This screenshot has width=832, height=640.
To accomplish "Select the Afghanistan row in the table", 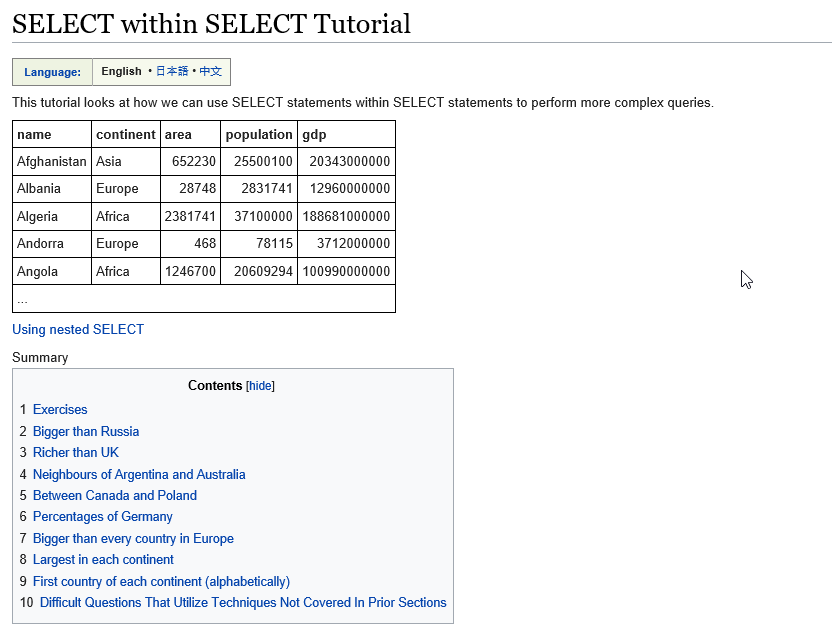I will point(51,161).
